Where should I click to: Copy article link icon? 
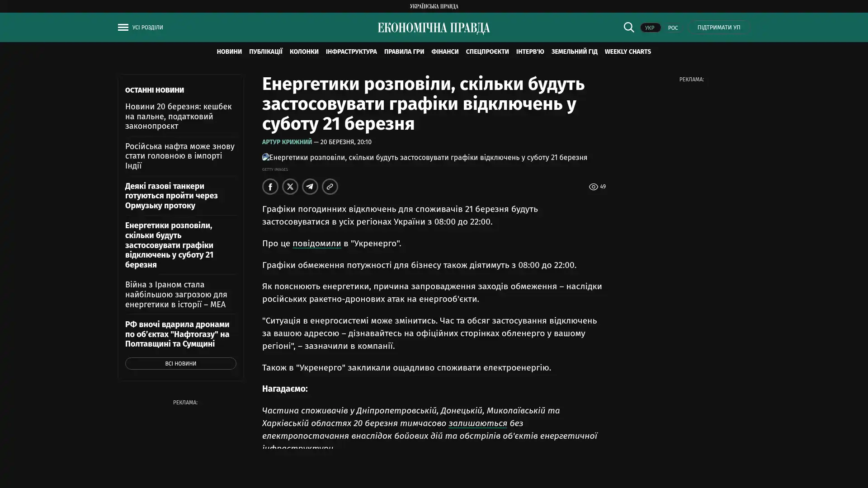330,187
